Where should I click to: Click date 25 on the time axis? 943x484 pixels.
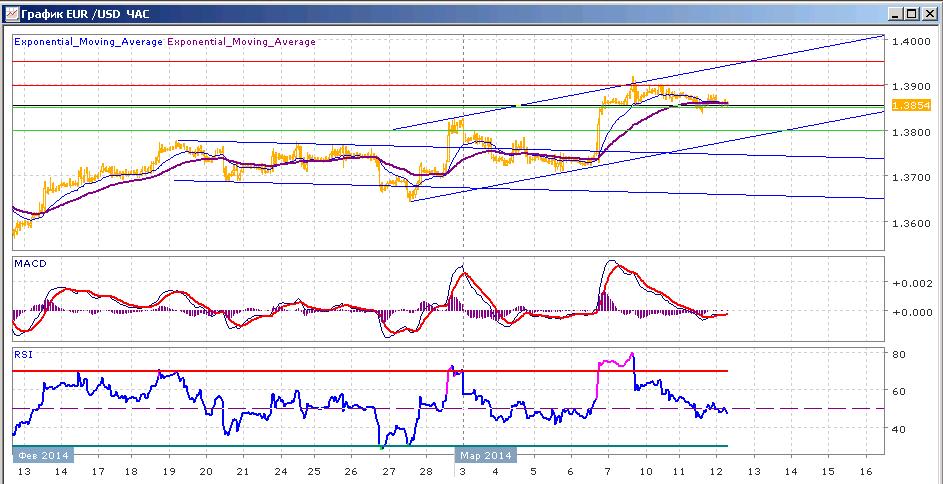[x=316, y=472]
